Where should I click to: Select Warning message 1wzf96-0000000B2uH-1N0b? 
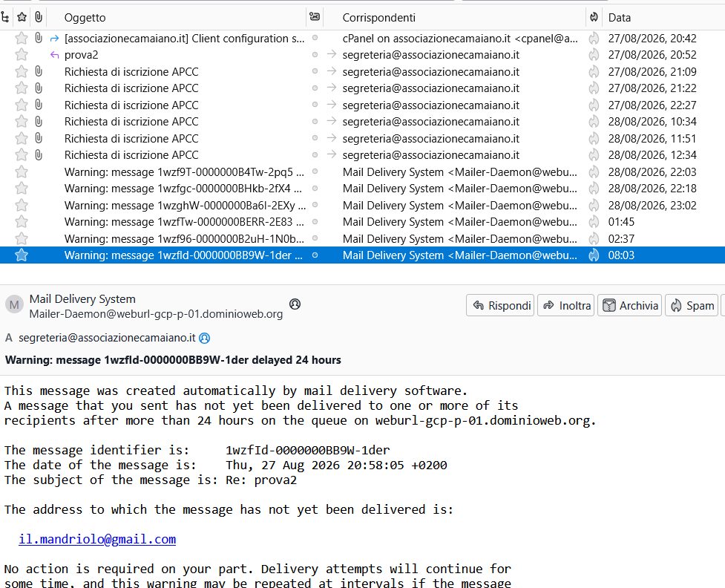[362, 239]
